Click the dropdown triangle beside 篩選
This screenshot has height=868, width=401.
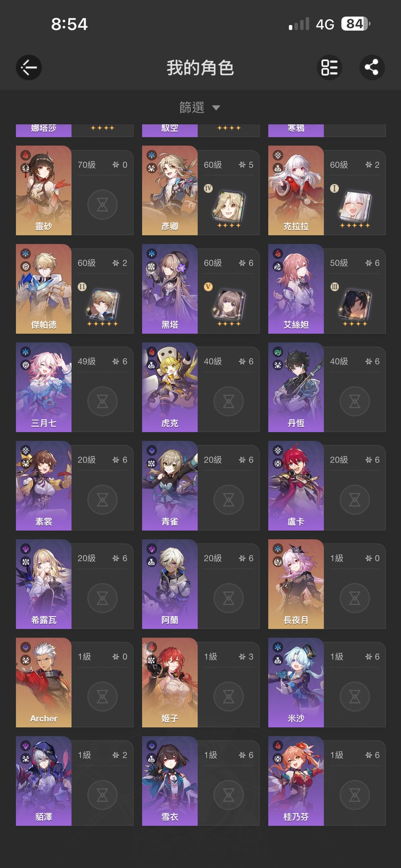(216, 107)
